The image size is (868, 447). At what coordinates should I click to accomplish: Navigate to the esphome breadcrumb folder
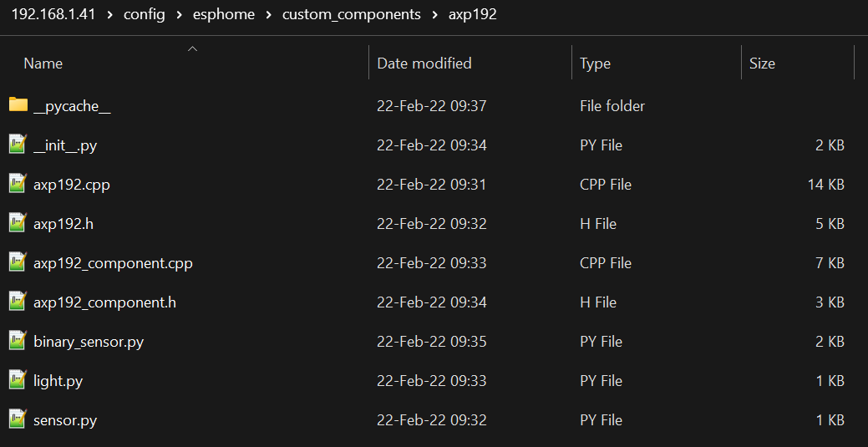[224, 14]
